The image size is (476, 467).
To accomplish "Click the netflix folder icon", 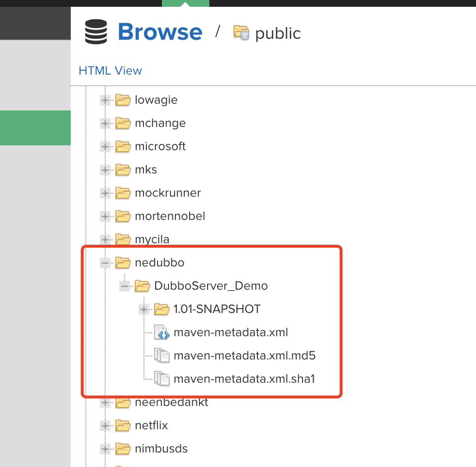I will click(123, 426).
